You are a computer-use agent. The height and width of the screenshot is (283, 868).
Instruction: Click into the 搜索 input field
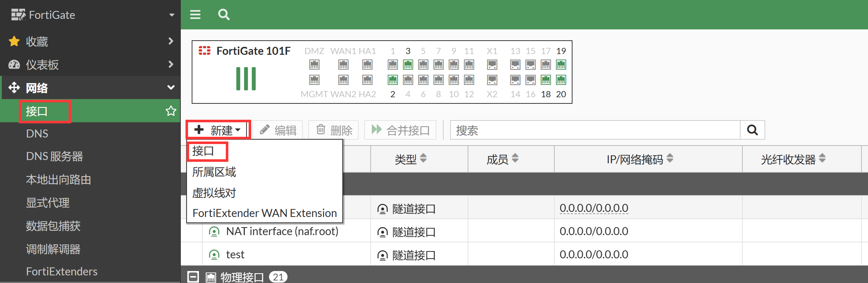[x=595, y=130]
